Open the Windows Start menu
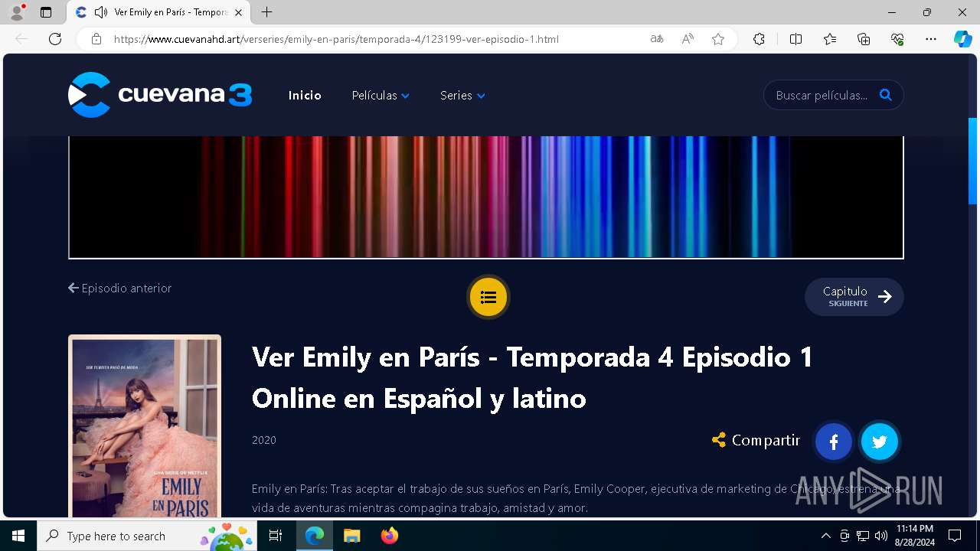980x551 pixels. tap(18, 536)
